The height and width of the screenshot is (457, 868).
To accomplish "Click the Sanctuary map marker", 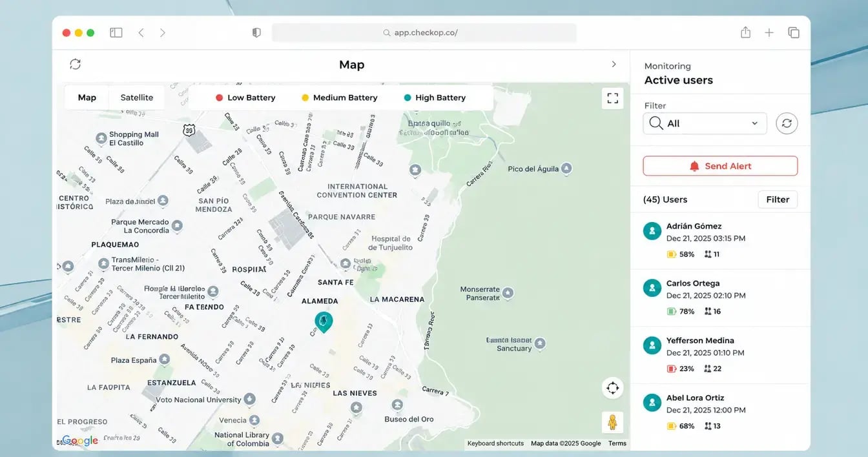I will pyautogui.click(x=540, y=343).
